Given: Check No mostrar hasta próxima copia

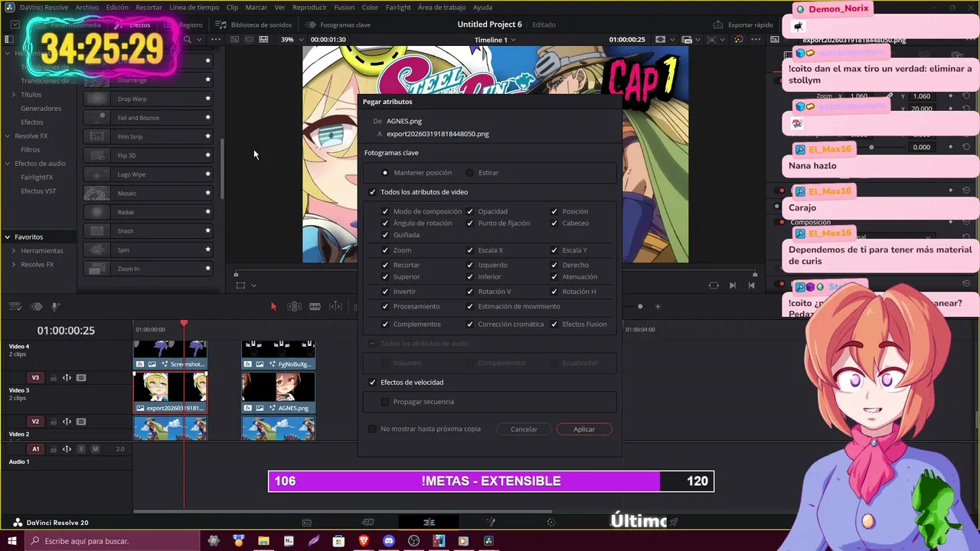Looking at the screenshot, I should [373, 429].
